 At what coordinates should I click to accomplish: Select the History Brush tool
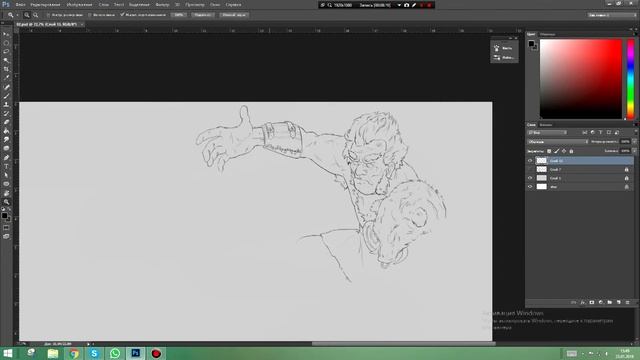pyautogui.click(x=6, y=113)
